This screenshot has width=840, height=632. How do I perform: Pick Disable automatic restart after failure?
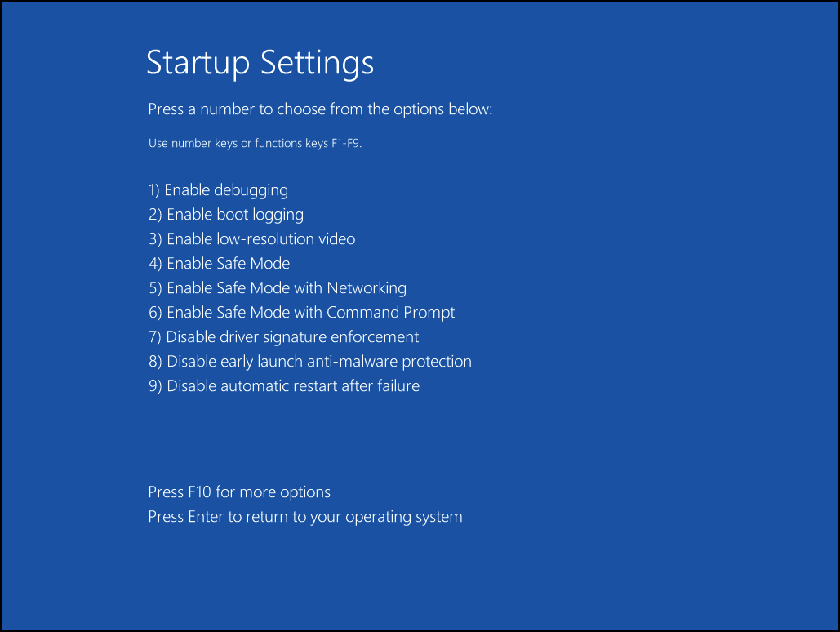(x=284, y=386)
